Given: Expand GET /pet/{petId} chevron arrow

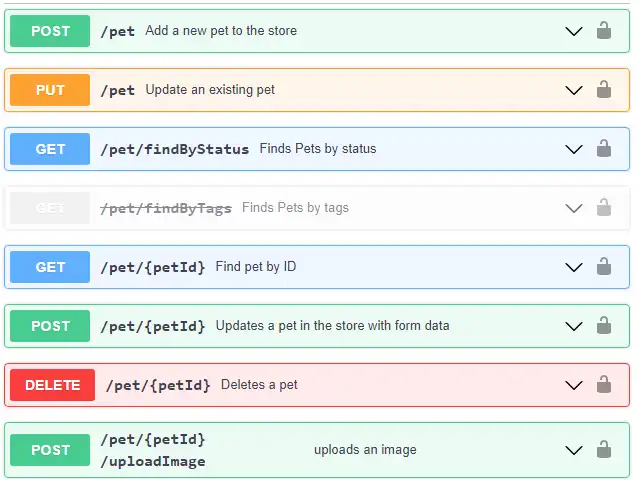Looking at the screenshot, I should click(574, 267).
